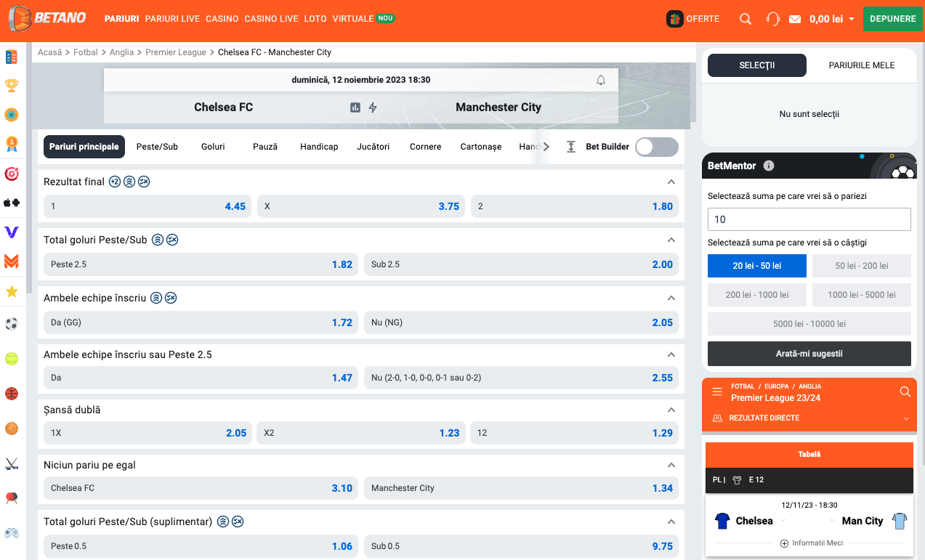Click the target/bullseye icon in sidebar
The image size is (925, 560).
tap(12, 174)
